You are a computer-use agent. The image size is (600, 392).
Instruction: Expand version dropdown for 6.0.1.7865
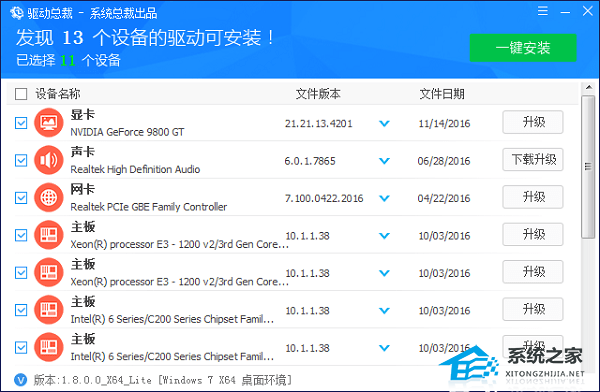pyautogui.click(x=384, y=161)
